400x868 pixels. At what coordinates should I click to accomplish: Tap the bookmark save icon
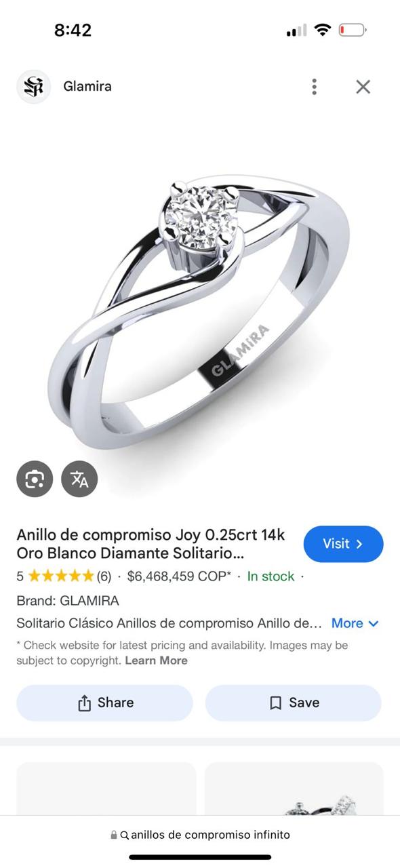(x=275, y=703)
